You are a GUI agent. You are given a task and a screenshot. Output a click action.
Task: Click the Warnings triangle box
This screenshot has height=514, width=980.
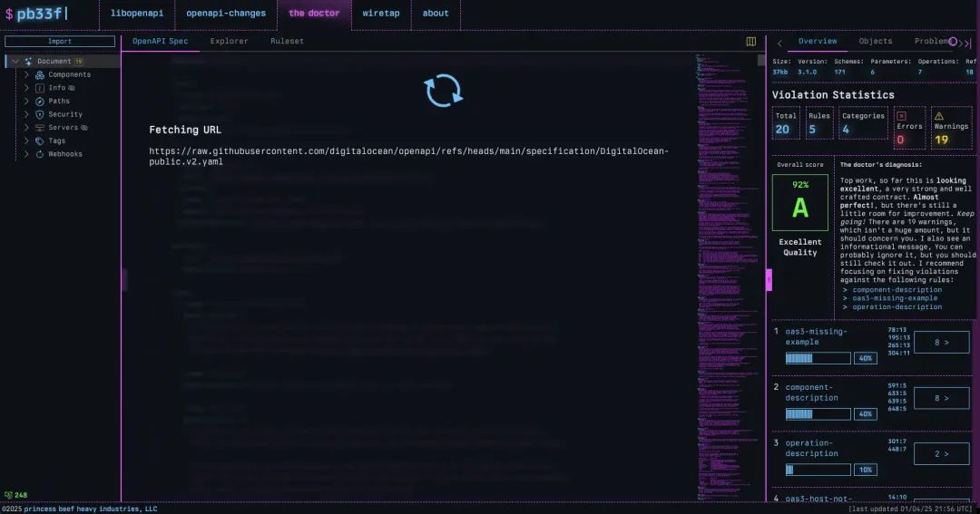pyautogui.click(x=952, y=128)
